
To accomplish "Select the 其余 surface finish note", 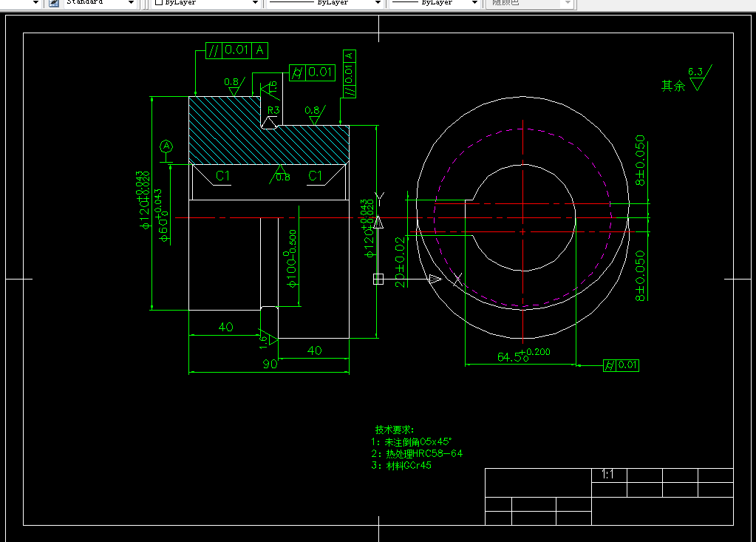I will pos(673,86).
